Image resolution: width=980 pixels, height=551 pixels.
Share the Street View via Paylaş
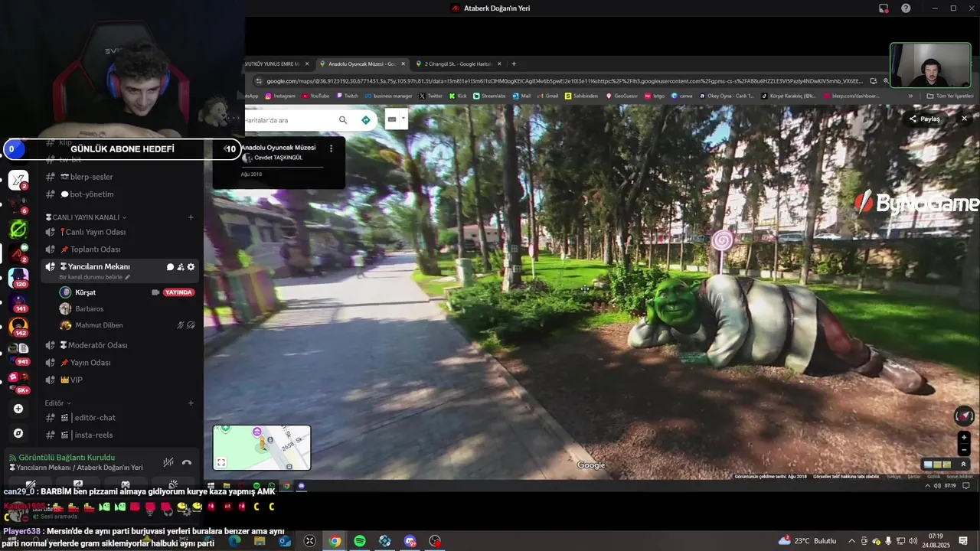(x=924, y=119)
